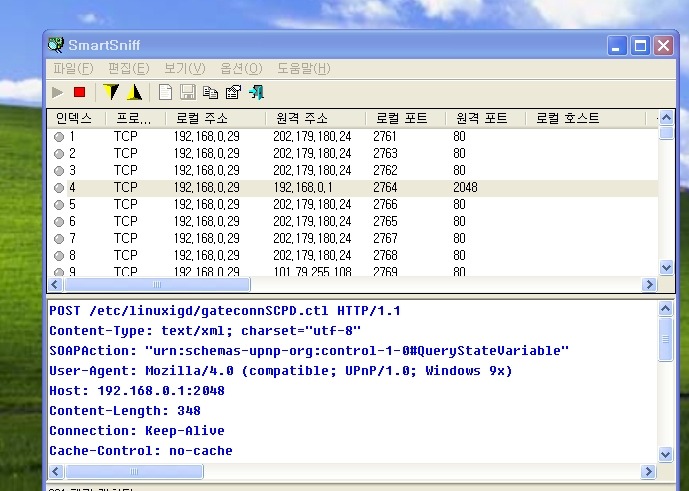
Task: Click the blank page clear-list icon
Action: click(165, 92)
